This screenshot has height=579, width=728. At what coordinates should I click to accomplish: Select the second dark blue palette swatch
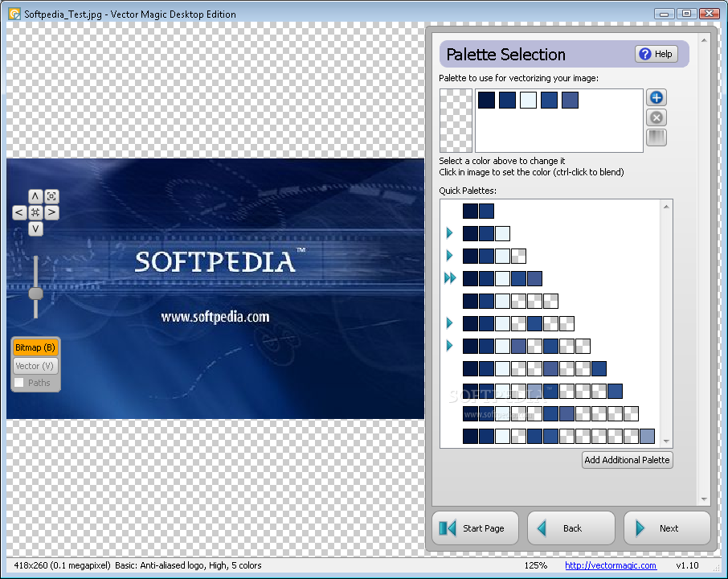pos(507,100)
